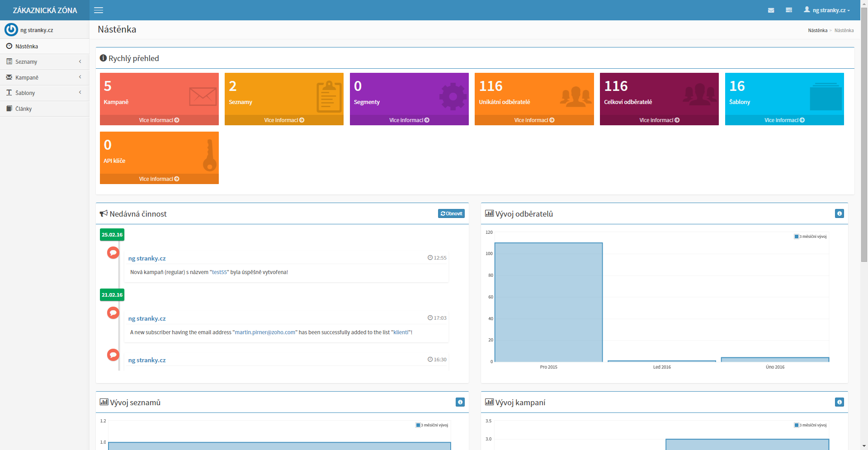Toggle legend 3 měsíční vývoj in odběratelů chart

(x=811, y=237)
